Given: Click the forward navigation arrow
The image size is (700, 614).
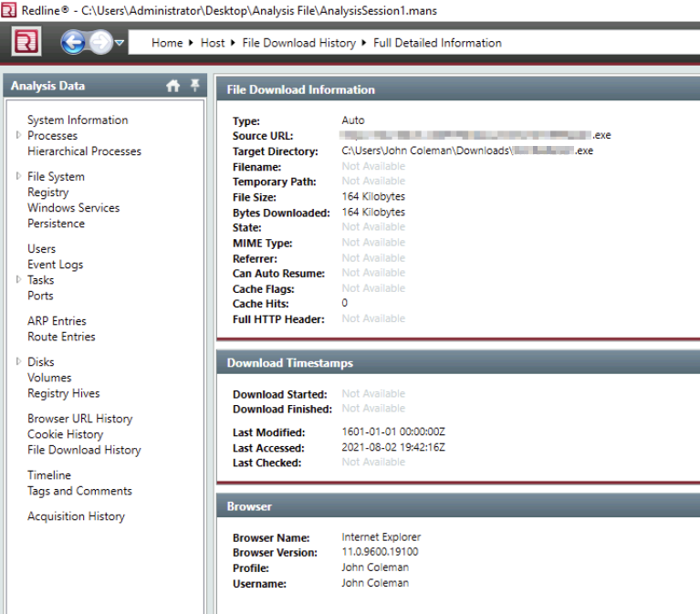Looking at the screenshot, I should pos(100,42).
